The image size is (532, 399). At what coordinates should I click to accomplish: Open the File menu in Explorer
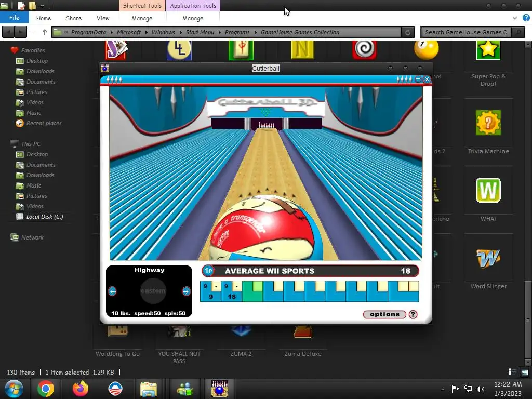14,18
